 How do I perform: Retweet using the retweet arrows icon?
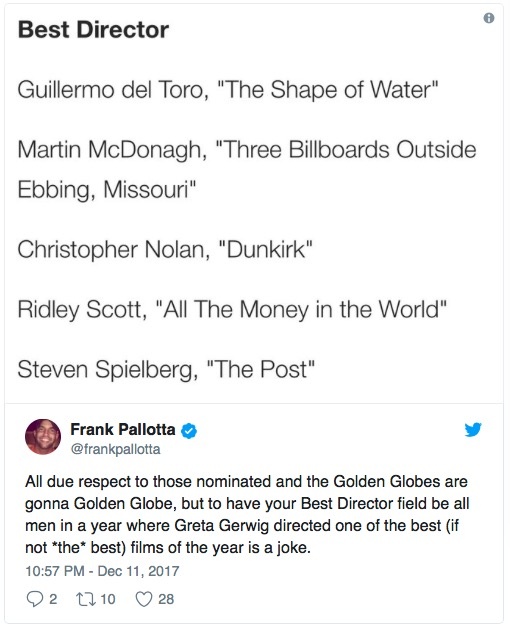coord(84,599)
